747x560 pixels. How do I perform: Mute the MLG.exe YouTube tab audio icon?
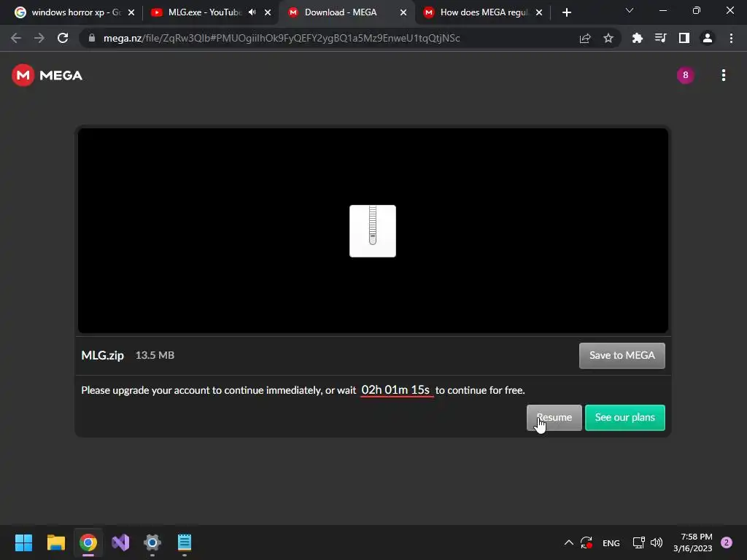[x=252, y=12]
